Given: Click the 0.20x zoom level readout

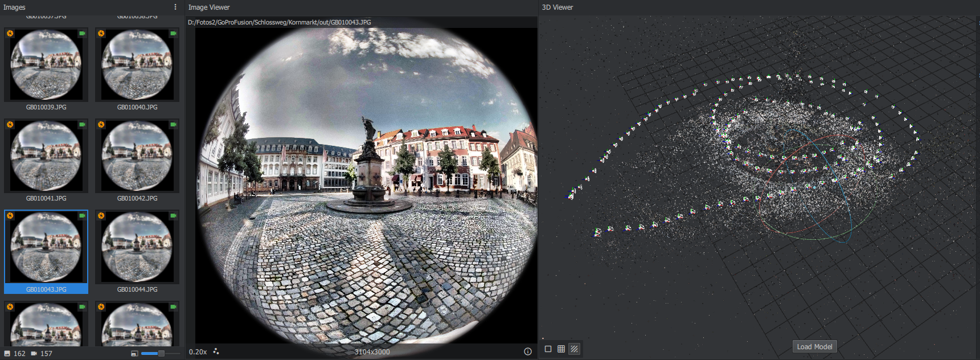Looking at the screenshot, I should tap(198, 352).
